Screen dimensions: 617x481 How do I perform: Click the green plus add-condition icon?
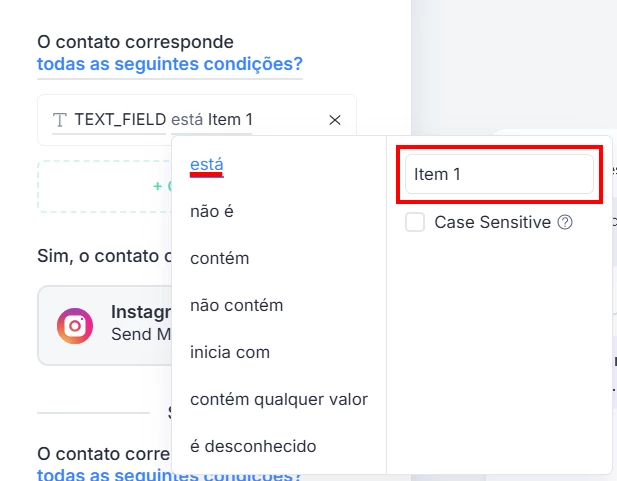[158, 186]
